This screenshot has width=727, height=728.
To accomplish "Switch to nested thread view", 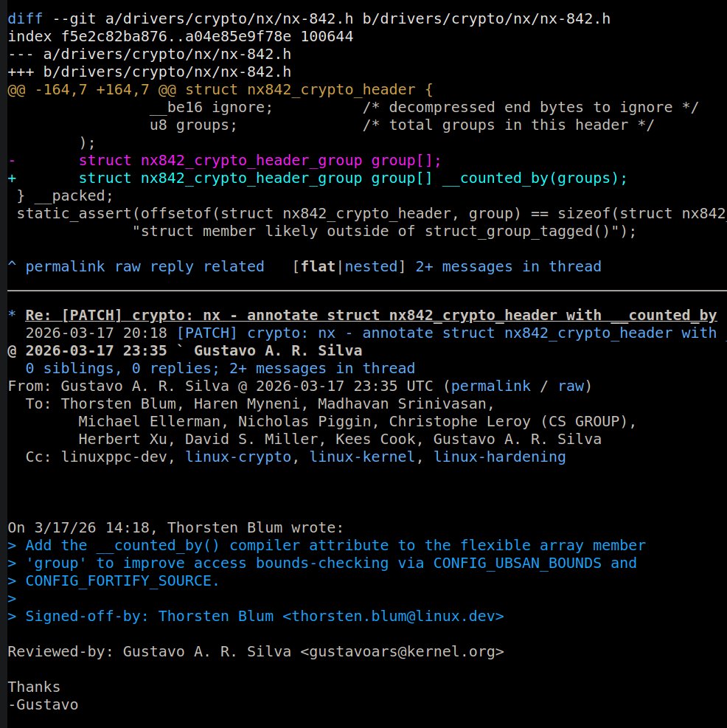I will coord(371,266).
